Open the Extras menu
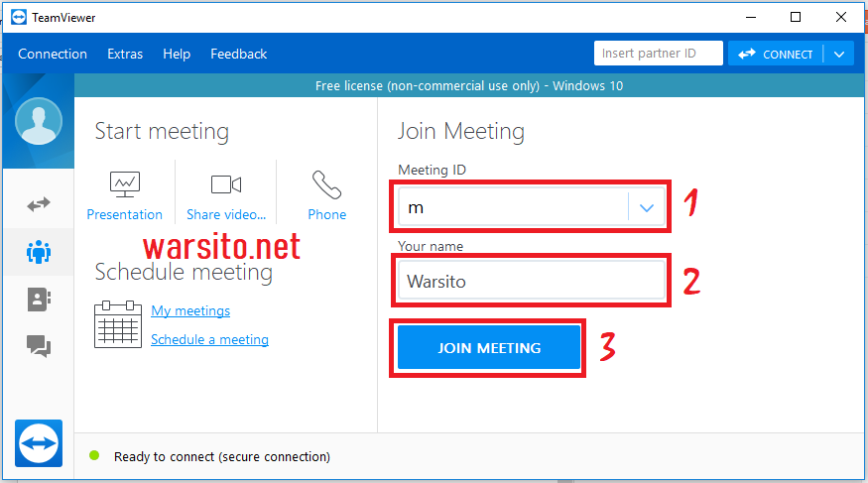Viewport: 868px width, 483px height. 125,54
